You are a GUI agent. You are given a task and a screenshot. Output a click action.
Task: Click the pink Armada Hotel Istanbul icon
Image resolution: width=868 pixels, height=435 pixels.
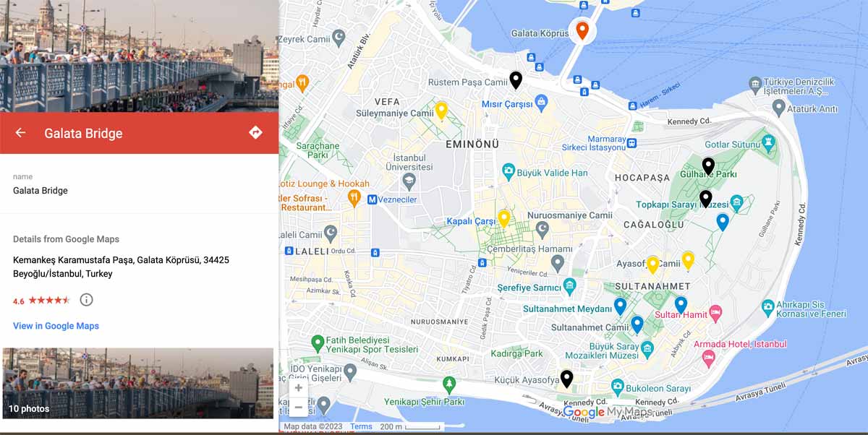(x=709, y=358)
